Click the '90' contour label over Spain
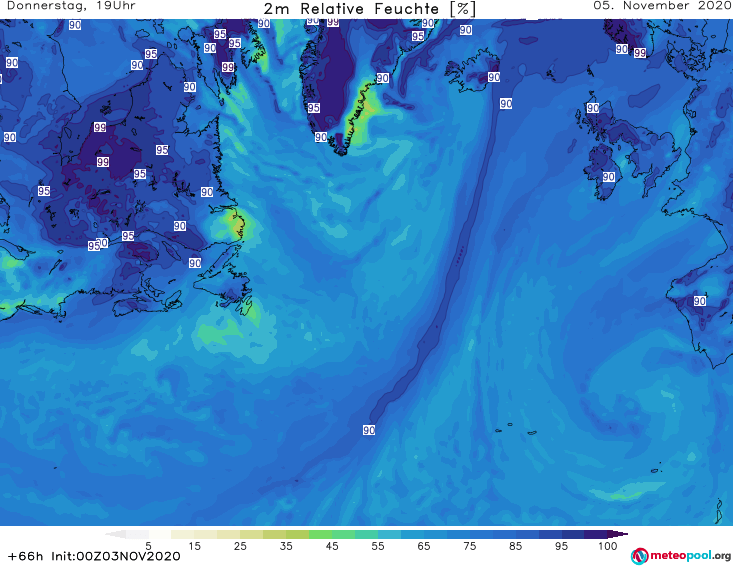The height and width of the screenshot is (566, 733). point(699,301)
